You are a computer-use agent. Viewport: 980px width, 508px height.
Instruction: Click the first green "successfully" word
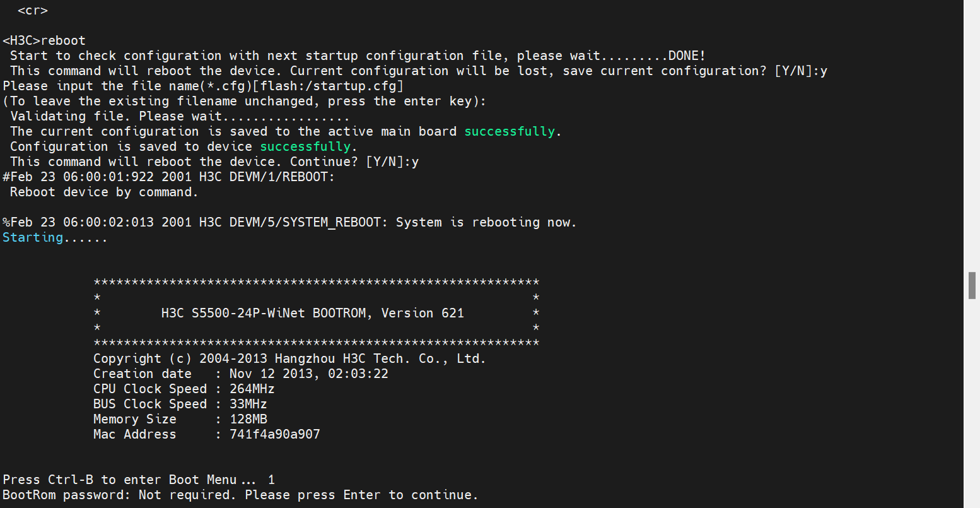click(510, 132)
